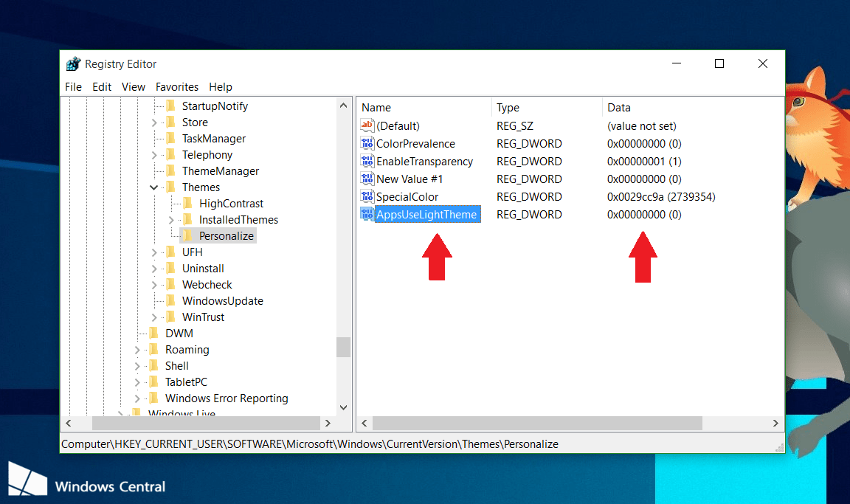
Task: Select the HighContrast key
Action: pos(229,203)
